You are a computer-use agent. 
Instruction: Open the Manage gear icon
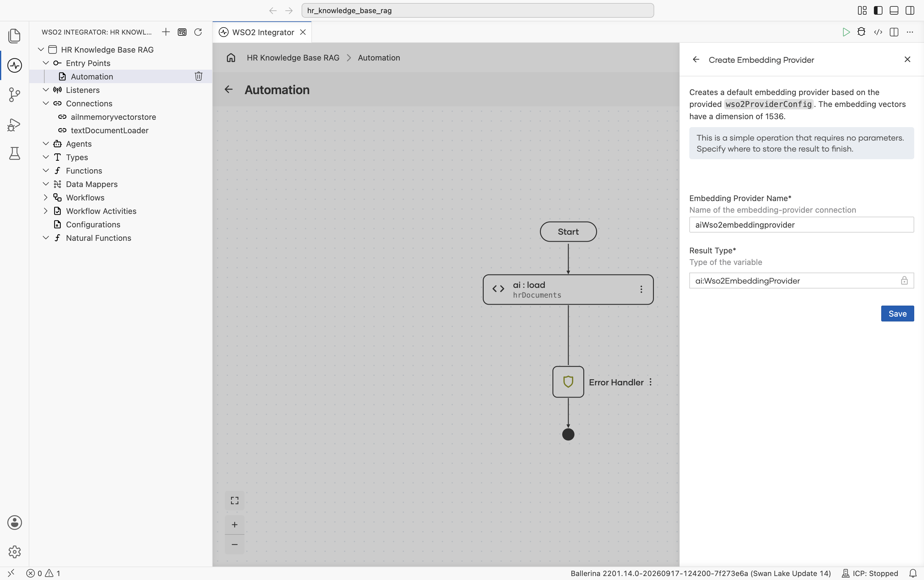pyautogui.click(x=15, y=552)
